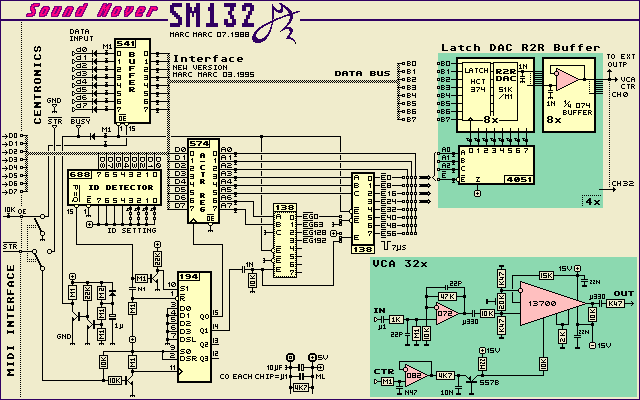Image resolution: width=640 pixels, height=400 pixels.
Task: Toggle the STR switch in MIDI interface
Action: click(37, 259)
